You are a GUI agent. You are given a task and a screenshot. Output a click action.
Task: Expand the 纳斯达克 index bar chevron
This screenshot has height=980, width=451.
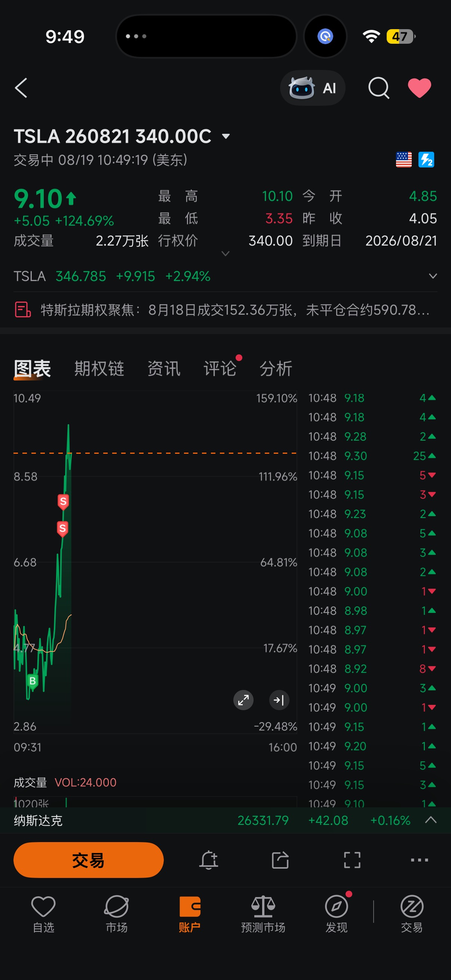430,820
